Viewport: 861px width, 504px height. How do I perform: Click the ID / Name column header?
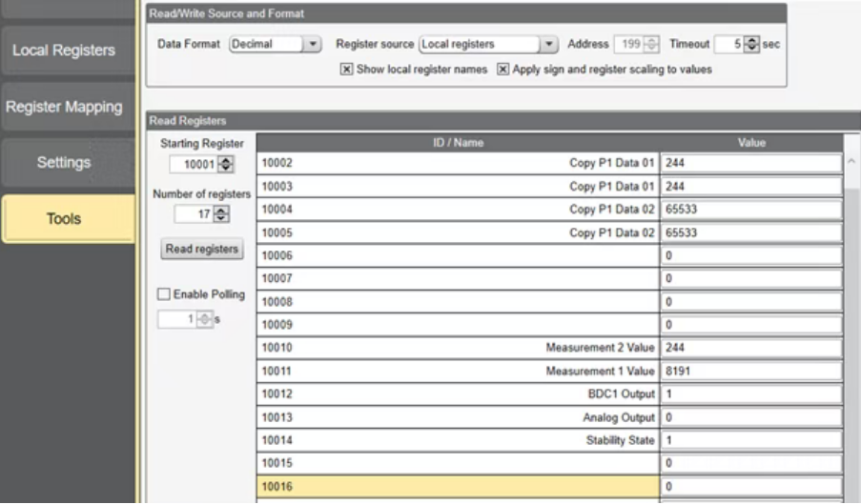click(x=458, y=143)
